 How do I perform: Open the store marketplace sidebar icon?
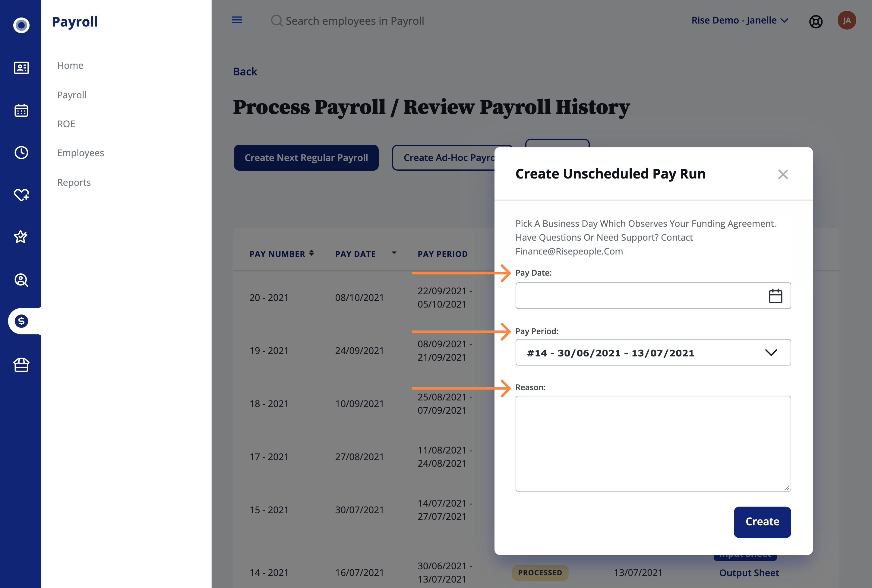21,365
